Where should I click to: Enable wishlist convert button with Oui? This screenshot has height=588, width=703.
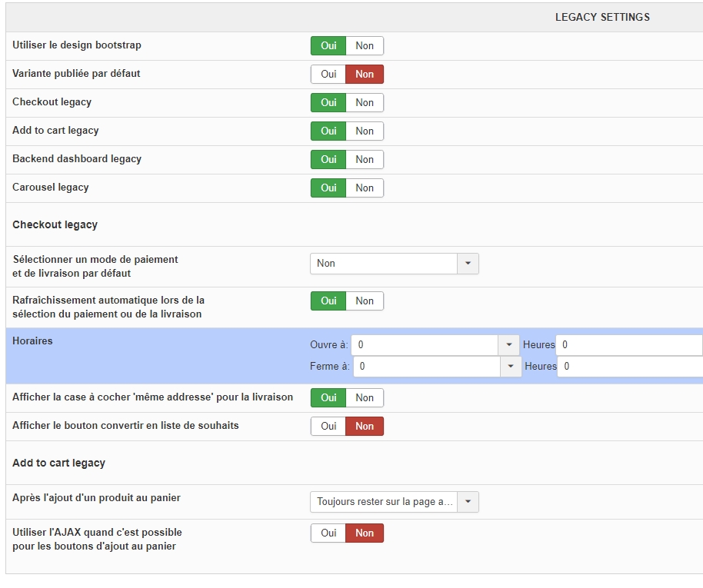pos(328,427)
